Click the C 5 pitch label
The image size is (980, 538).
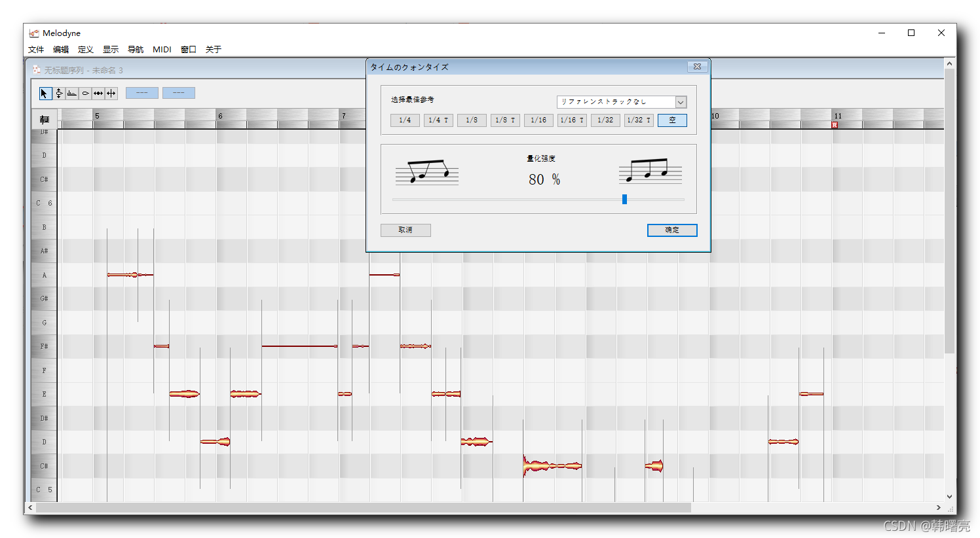pos(44,490)
